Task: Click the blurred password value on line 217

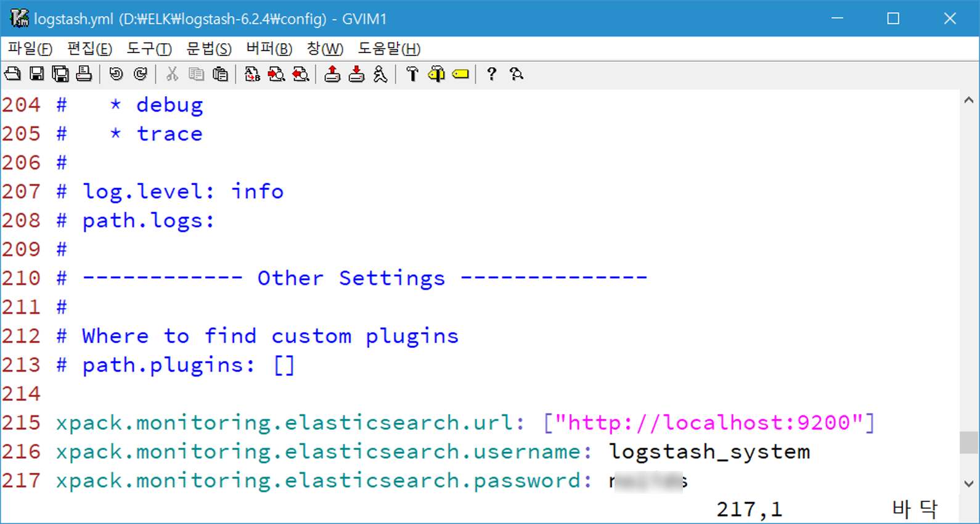Action: (648, 481)
